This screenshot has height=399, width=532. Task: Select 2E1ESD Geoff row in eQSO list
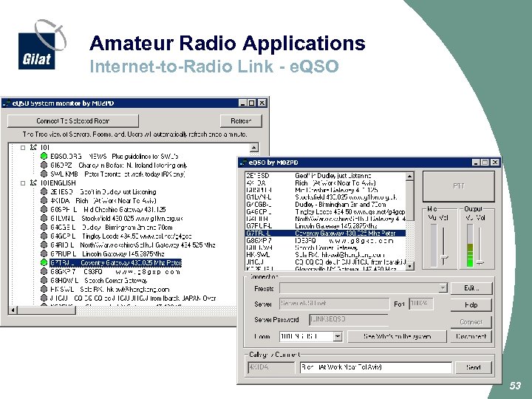tap(325, 175)
